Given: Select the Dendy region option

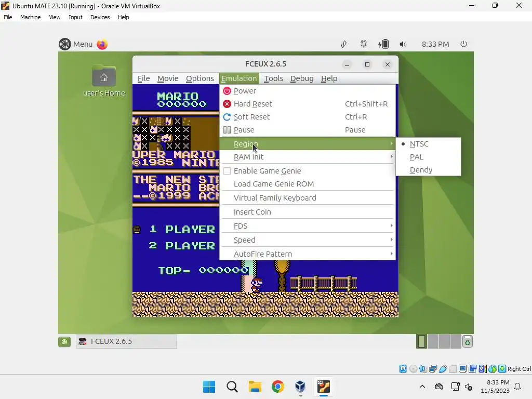Looking at the screenshot, I should (428, 170).
